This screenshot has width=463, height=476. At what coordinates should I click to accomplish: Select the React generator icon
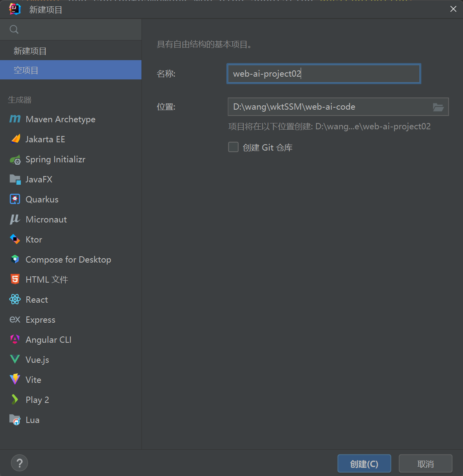point(15,300)
